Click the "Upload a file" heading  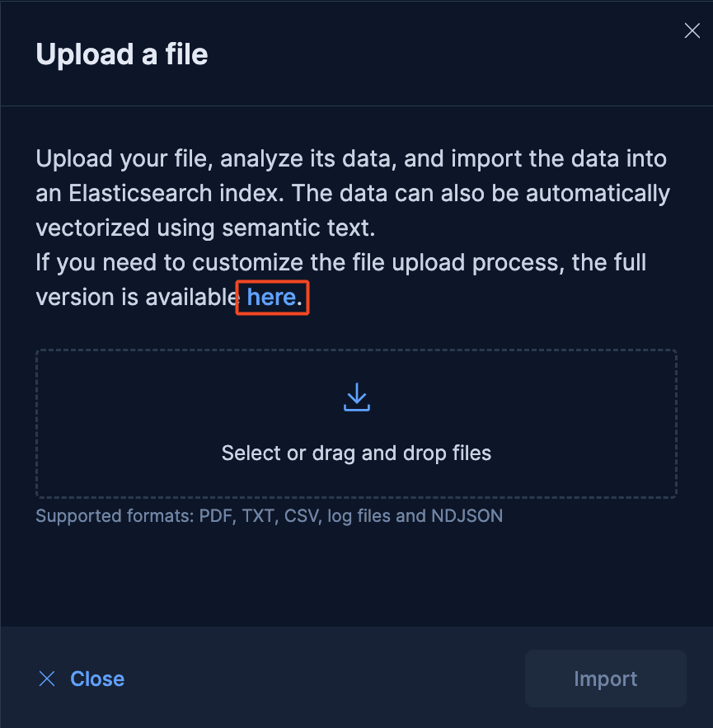[122, 54]
